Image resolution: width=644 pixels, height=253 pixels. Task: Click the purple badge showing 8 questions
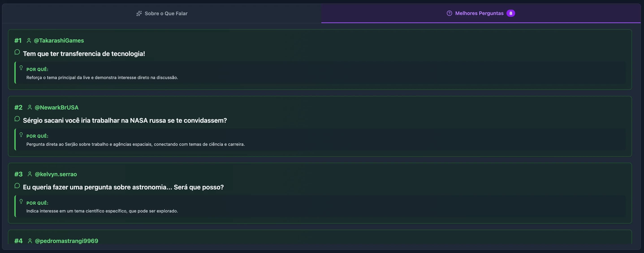point(511,13)
